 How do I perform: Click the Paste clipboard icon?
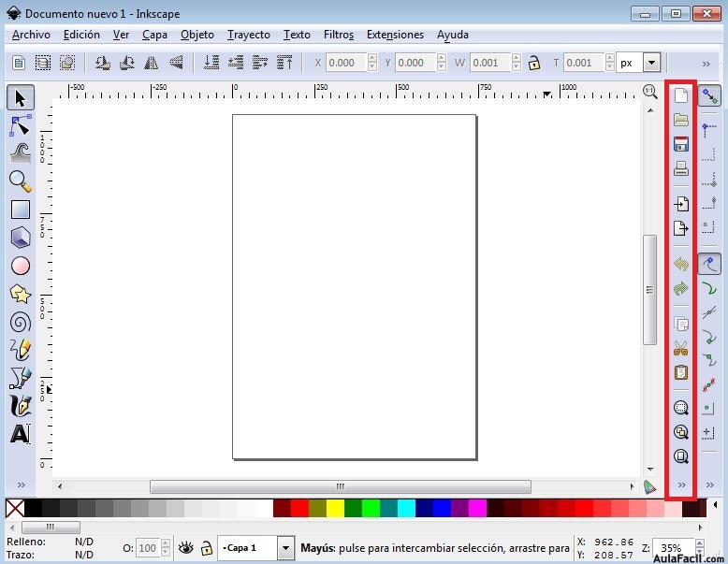pos(680,372)
